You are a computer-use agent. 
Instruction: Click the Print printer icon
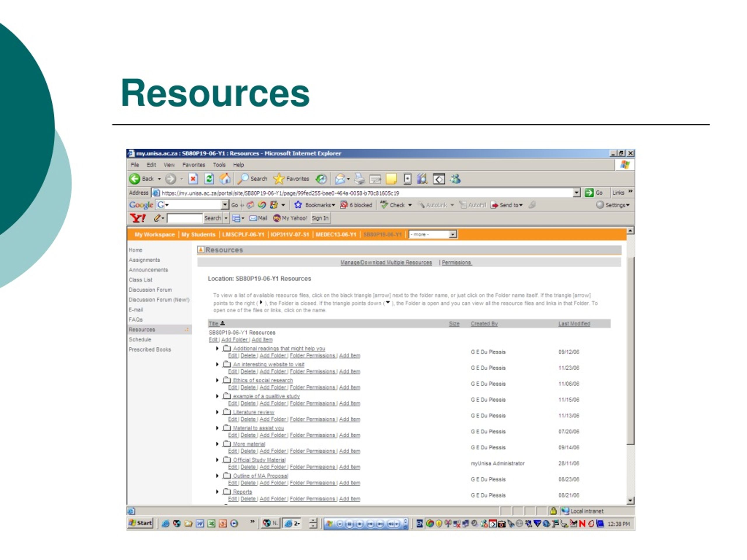pos(359,179)
